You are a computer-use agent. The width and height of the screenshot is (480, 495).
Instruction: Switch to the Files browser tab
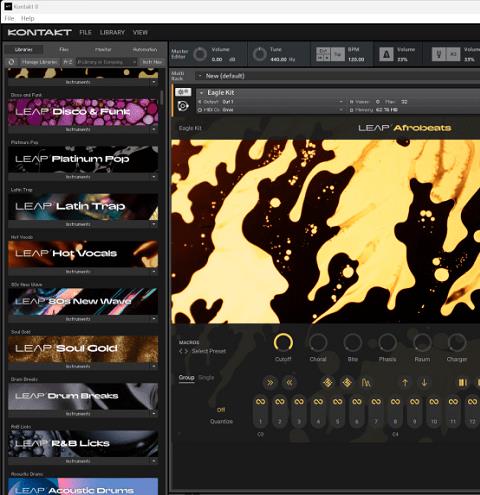tap(64, 50)
